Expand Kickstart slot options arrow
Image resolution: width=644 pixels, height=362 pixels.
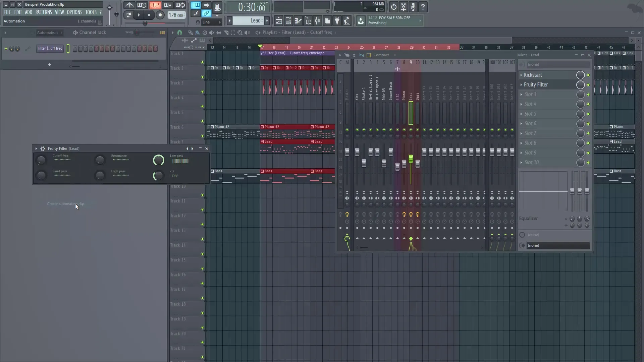click(521, 75)
